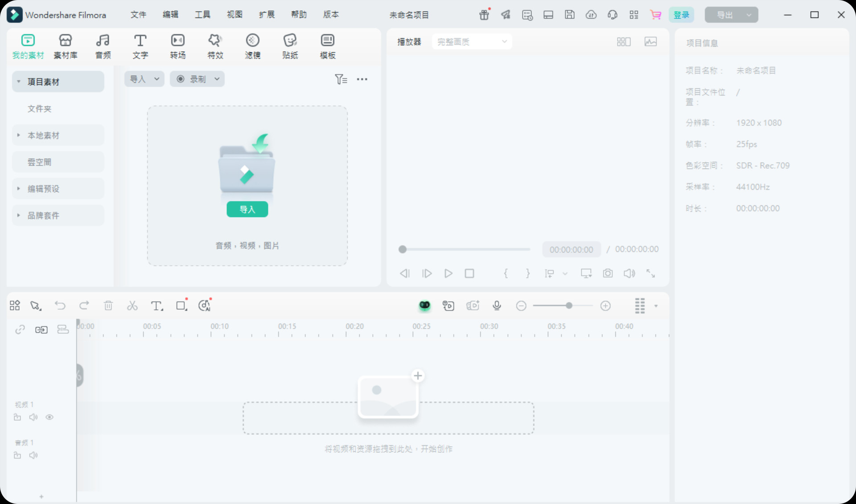Viewport: 856px width, 504px height.
Task: Click the 登录 login button
Action: pyautogui.click(x=681, y=15)
